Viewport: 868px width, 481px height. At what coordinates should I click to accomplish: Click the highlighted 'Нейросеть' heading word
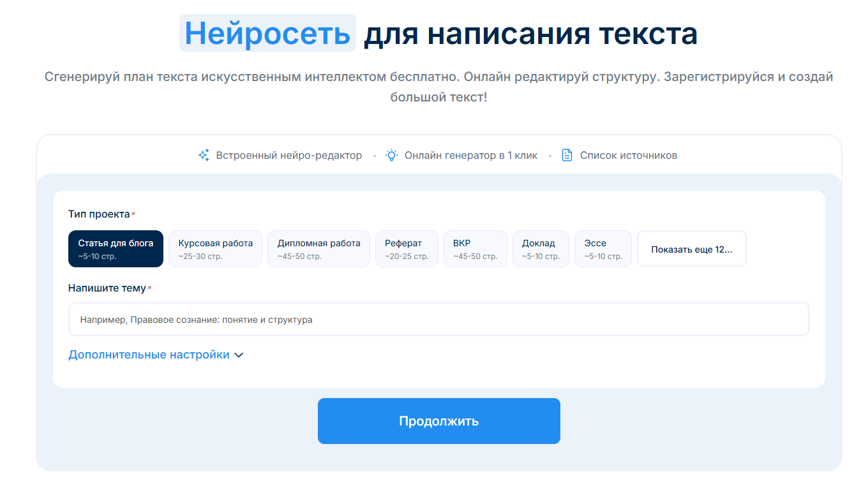coord(267,33)
